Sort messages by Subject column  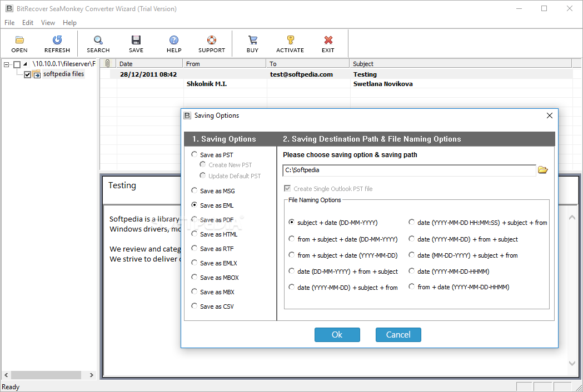pyautogui.click(x=461, y=63)
